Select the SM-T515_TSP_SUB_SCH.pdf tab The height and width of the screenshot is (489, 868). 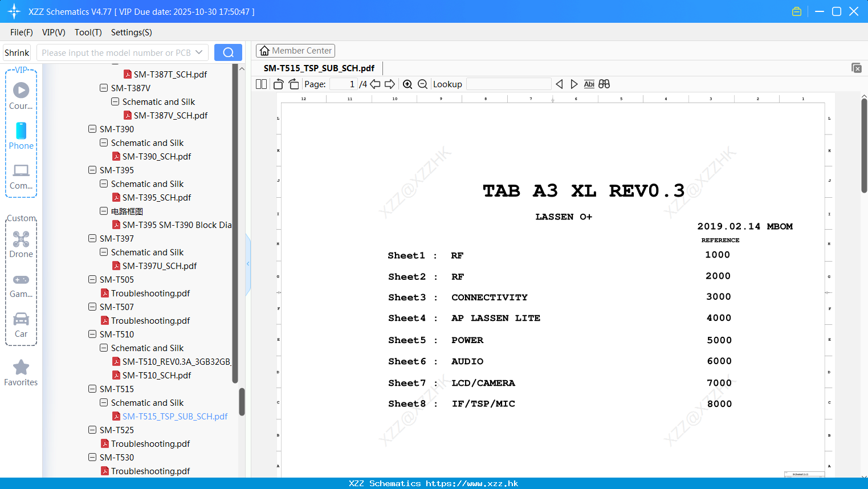coord(319,68)
